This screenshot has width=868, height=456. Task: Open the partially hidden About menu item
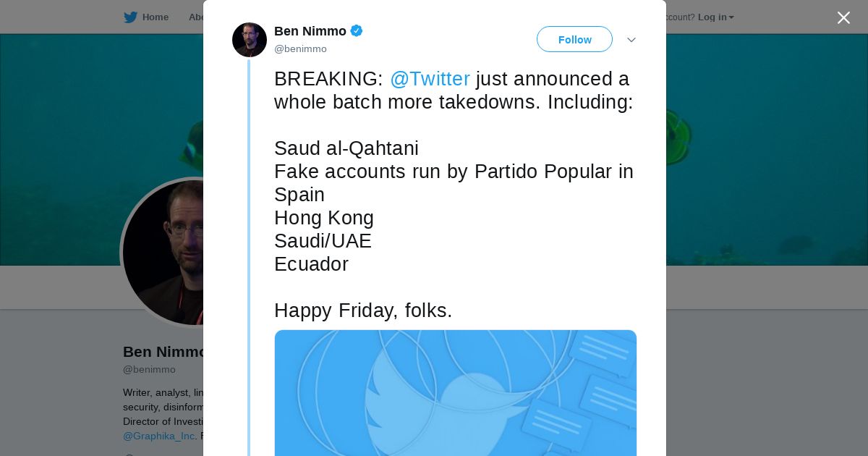tap(195, 17)
